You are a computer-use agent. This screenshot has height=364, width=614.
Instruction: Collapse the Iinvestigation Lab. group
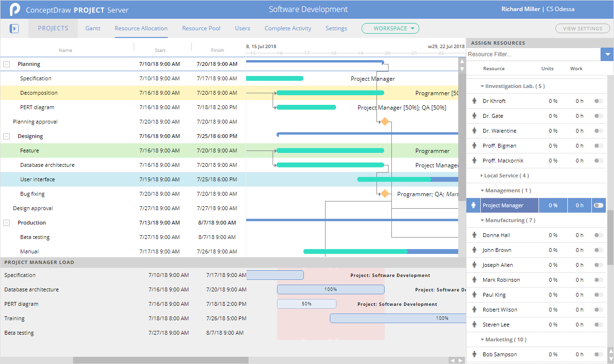click(482, 87)
